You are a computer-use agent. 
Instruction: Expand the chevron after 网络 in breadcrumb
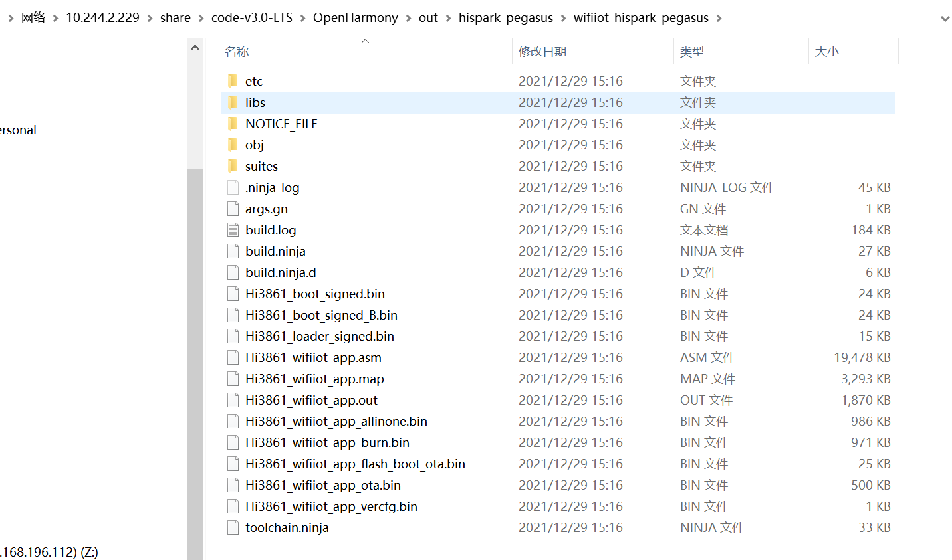[x=56, y=18]
